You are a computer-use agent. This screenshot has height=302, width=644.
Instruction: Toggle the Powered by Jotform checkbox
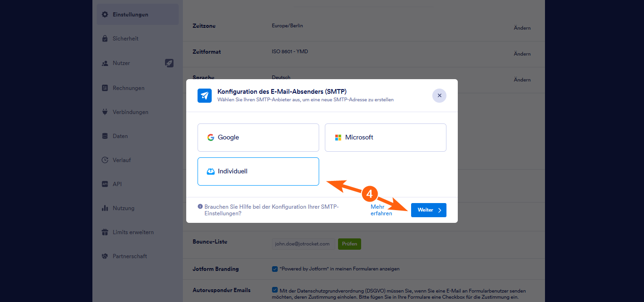(x=275, y=269)
